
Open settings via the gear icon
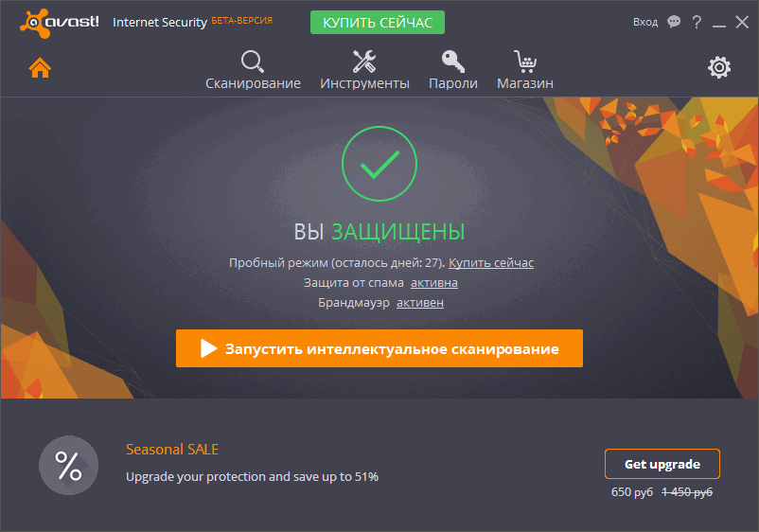719,67
